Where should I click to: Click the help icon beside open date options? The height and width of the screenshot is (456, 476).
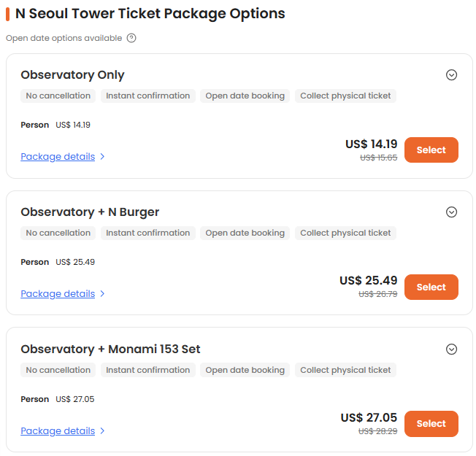point(131,38)
